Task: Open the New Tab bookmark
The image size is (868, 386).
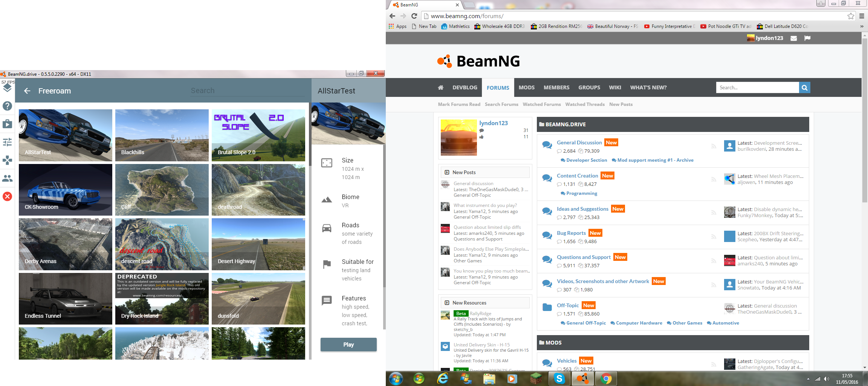Action: point(424,26)
